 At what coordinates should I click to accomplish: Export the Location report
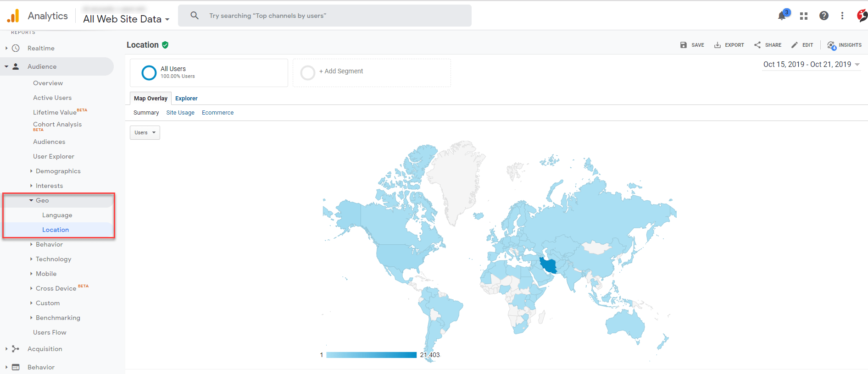pyautogui.click(x=729, y=45)
